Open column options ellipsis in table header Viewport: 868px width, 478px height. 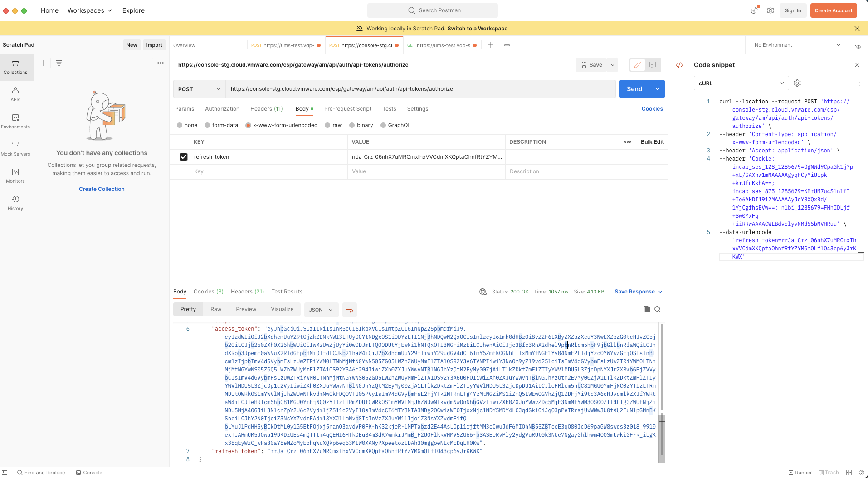[628, 142]
